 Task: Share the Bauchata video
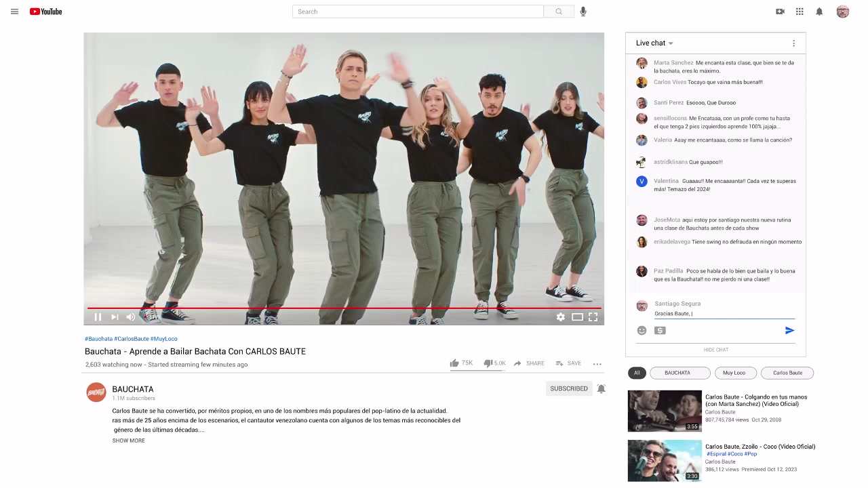point(529,363)
